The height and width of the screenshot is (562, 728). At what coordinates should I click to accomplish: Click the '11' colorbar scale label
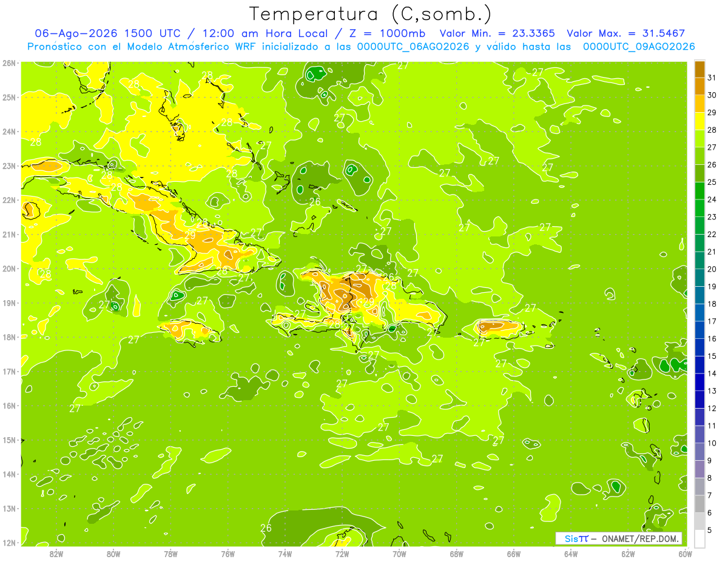pyautogui.click(x=712, y=426)
